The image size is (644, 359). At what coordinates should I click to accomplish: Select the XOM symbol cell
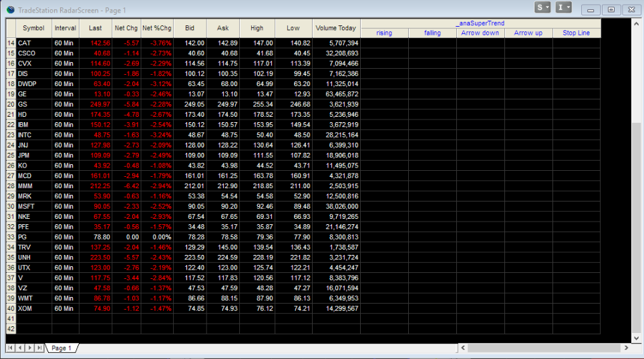click(x=33, y=308)
